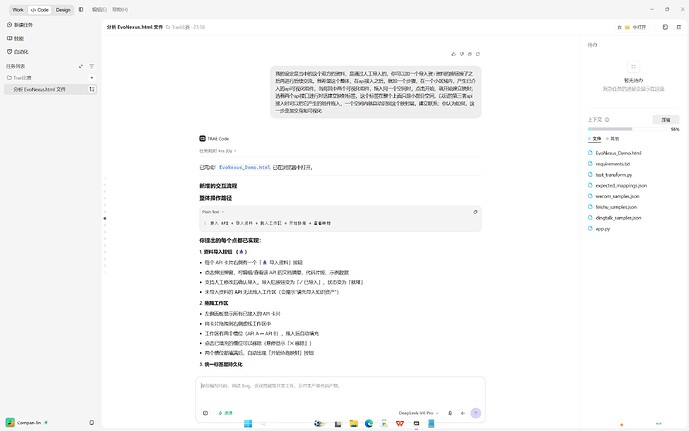
Task: Click the sort icon on the EvoNexus.html task
Action: tap(92, 89)
